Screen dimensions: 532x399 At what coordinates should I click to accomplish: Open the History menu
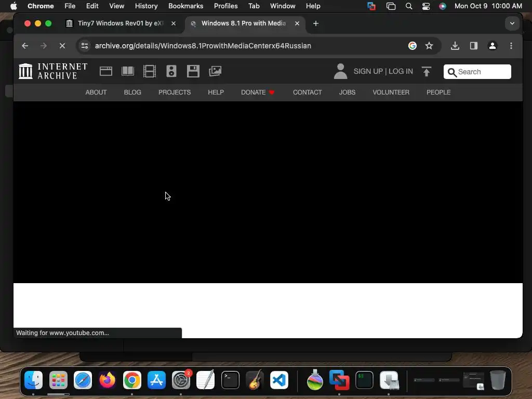[x=146, y=6]
